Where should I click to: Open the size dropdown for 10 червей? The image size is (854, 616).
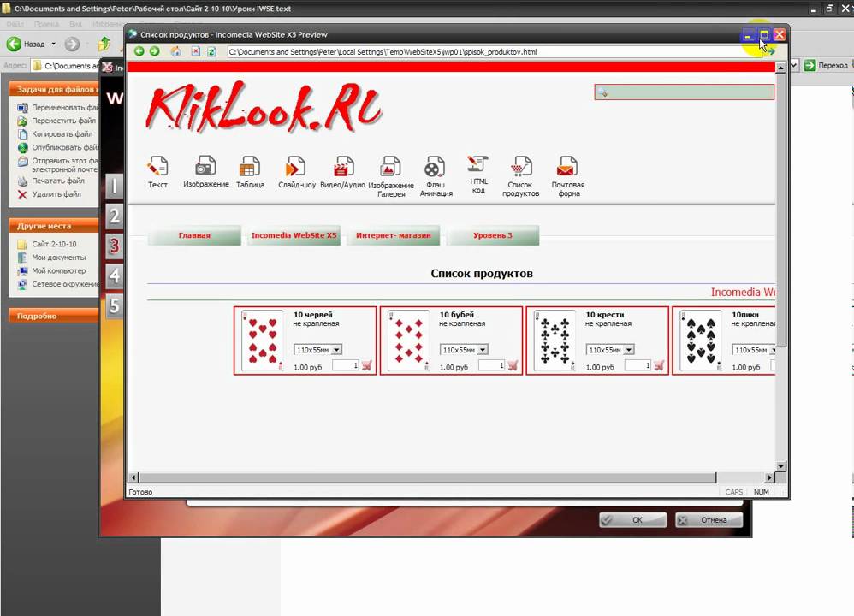(x=336, y=350)
